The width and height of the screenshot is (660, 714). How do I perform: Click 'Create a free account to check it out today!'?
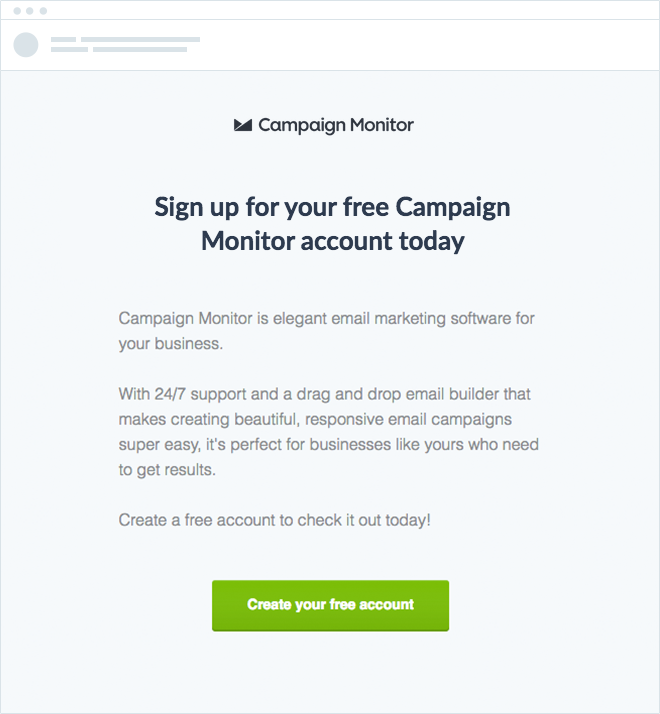(275, 520)
